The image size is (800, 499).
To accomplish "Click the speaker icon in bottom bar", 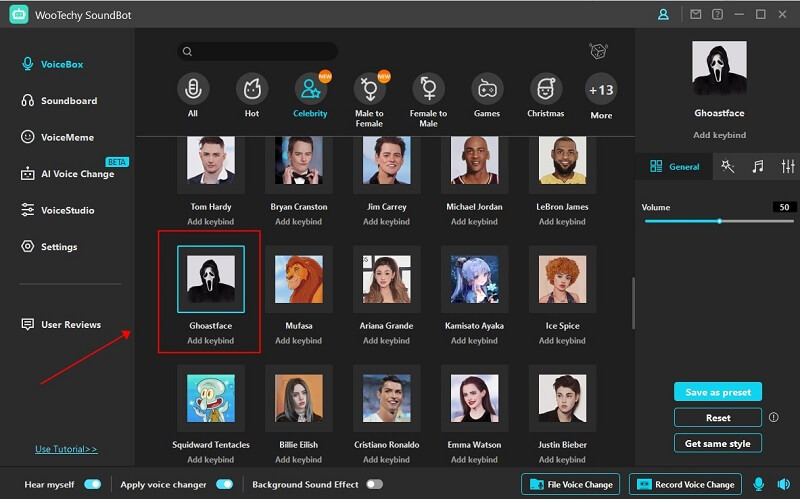I will [x=783, y=484].
